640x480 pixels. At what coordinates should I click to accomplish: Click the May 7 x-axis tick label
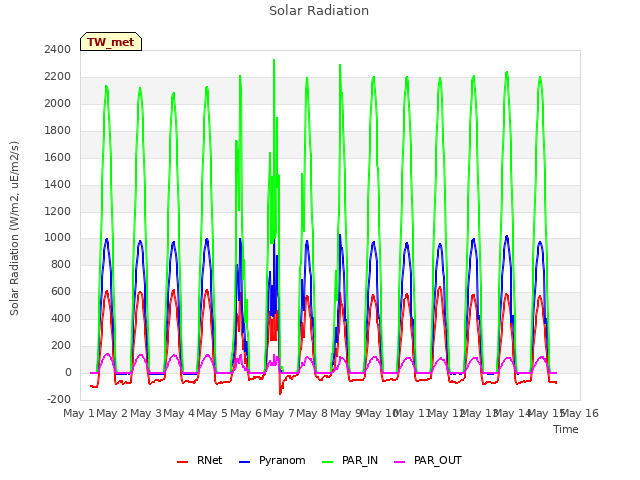pos(279,413)
